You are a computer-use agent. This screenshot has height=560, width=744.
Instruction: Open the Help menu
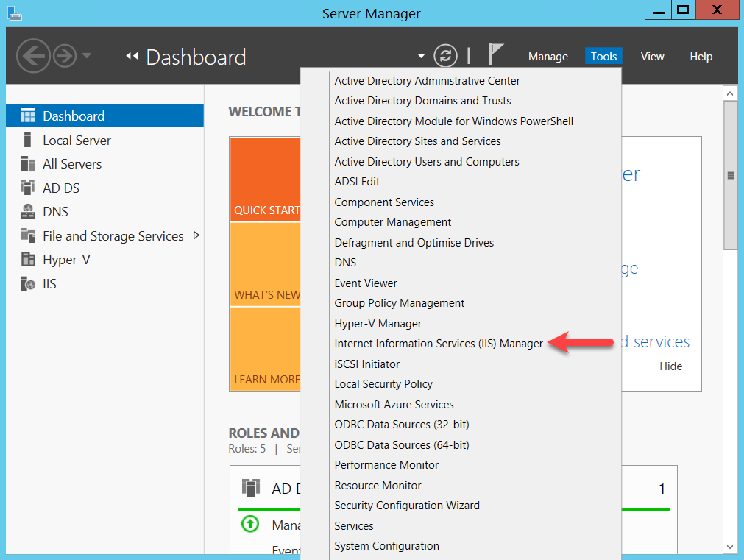[x=701, y=57]
